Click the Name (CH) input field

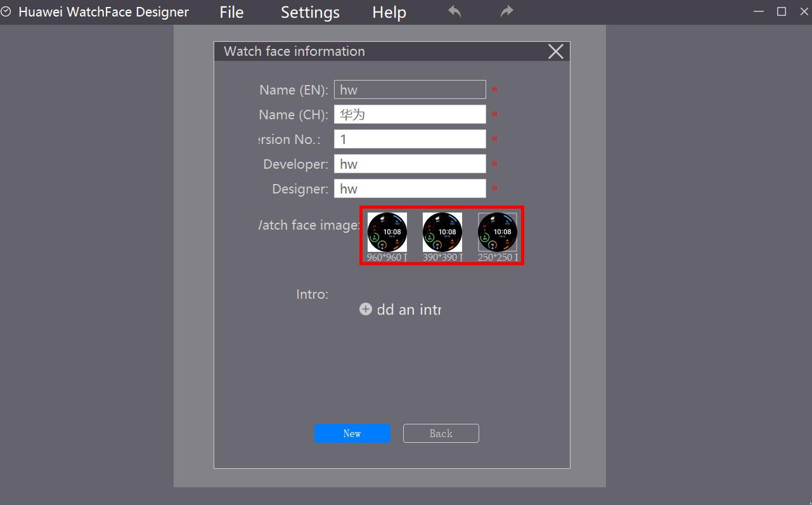[410, 114]
